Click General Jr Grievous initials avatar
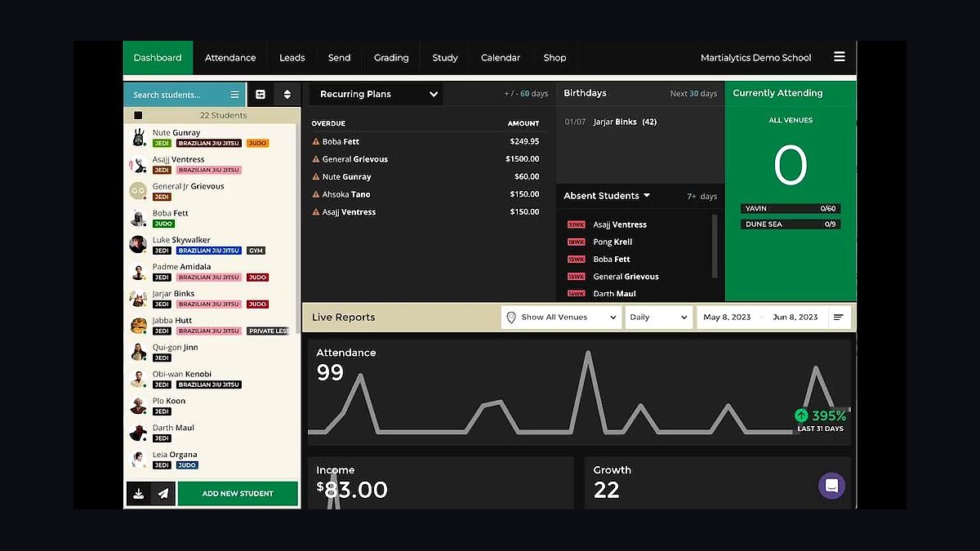980x551 pixels. click(138, 191)
